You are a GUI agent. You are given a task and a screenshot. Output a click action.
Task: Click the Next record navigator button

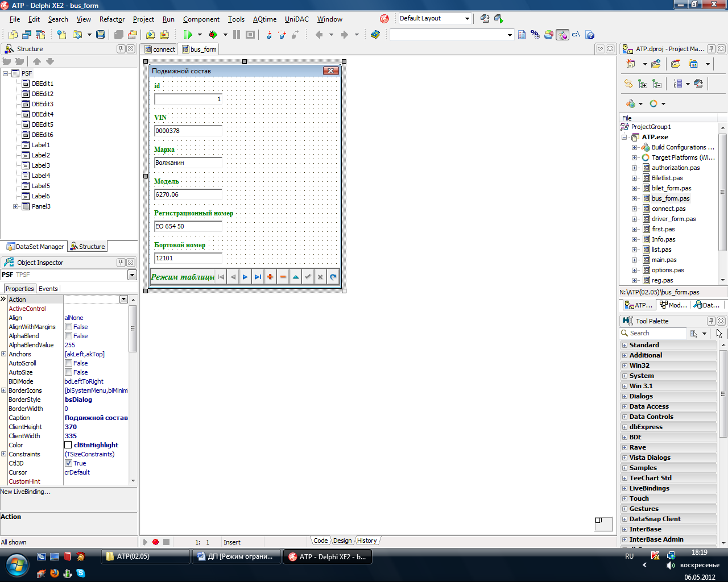tap(245, 277)
